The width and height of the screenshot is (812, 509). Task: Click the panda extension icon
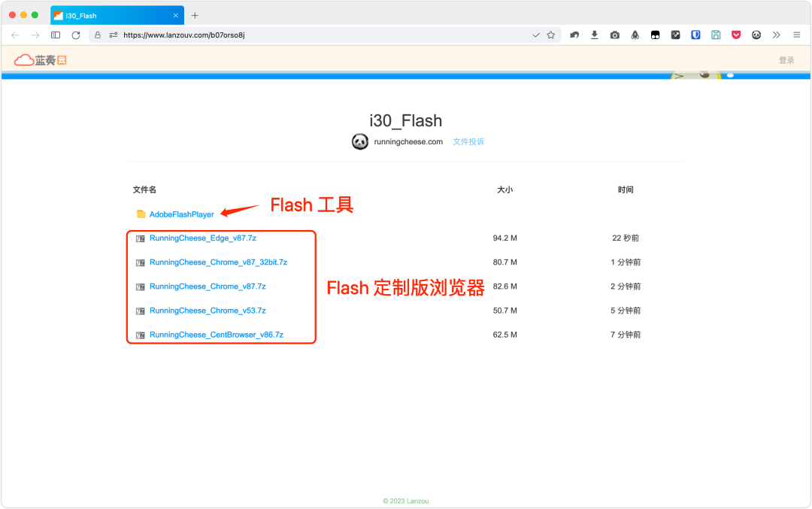pos(756,35)
